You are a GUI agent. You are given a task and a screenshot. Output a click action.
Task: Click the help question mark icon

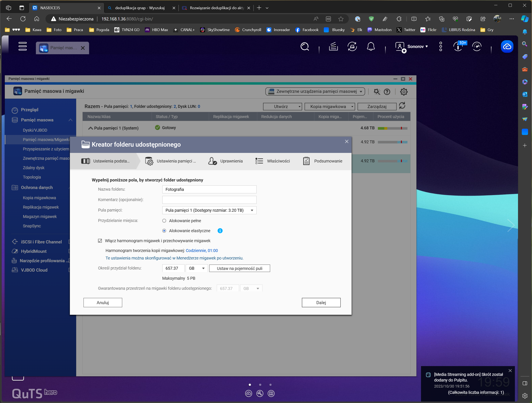[x=387, y=92]
